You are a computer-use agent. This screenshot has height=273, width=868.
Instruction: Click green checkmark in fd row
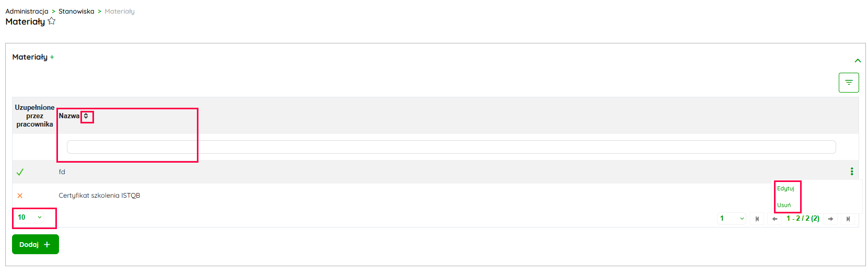point(20,172)
